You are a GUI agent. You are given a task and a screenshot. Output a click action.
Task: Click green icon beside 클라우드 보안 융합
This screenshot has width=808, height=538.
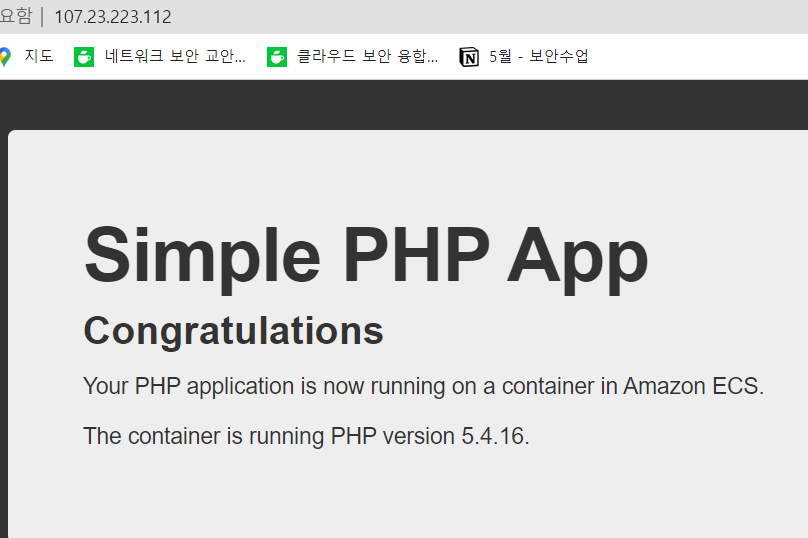coord(277,57)
